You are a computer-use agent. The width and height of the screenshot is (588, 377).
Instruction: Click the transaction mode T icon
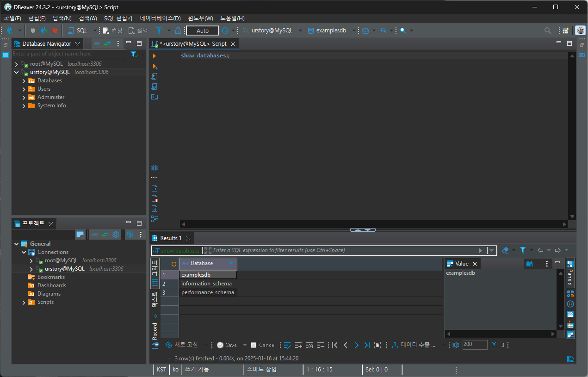(159, 31)
